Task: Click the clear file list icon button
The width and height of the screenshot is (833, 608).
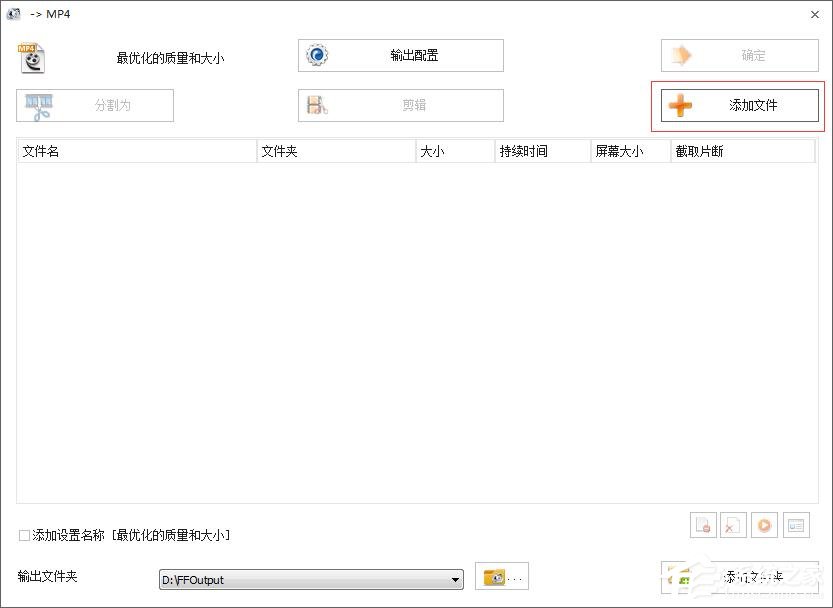Action: pyautogui.click(x=733, y=525)
